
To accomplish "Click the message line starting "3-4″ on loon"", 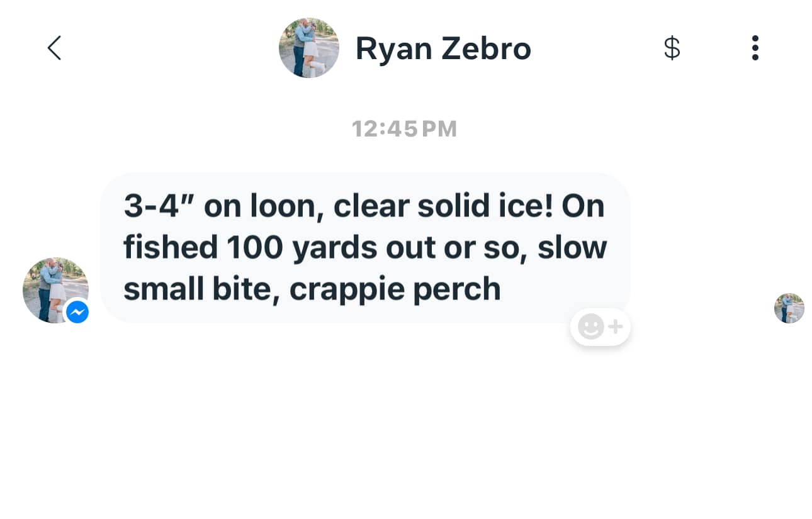I will click(364, 206).
